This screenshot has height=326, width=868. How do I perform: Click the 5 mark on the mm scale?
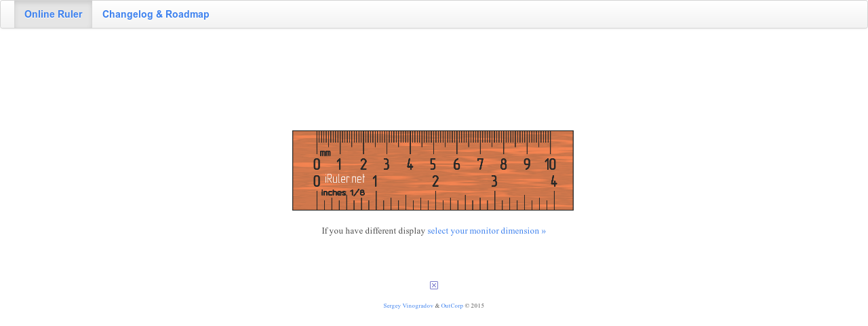[433, 164]
